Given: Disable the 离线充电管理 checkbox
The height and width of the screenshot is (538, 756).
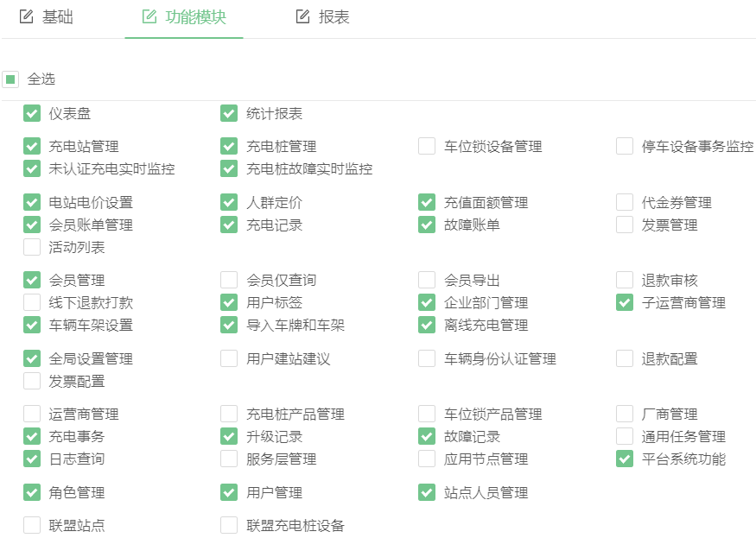Looking at the screenshot, I should (x=427, y=325).
